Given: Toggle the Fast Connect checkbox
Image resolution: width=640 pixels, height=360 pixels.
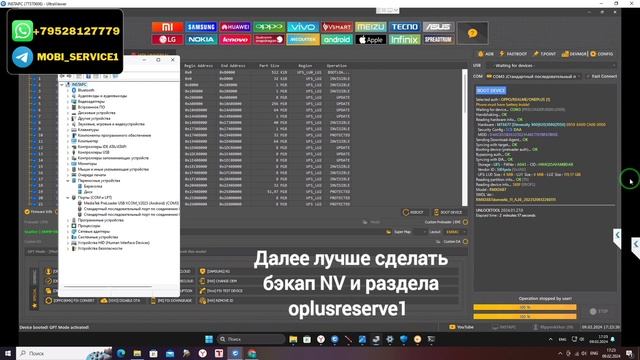Looking at the screenshot, I should pos(588,76).
